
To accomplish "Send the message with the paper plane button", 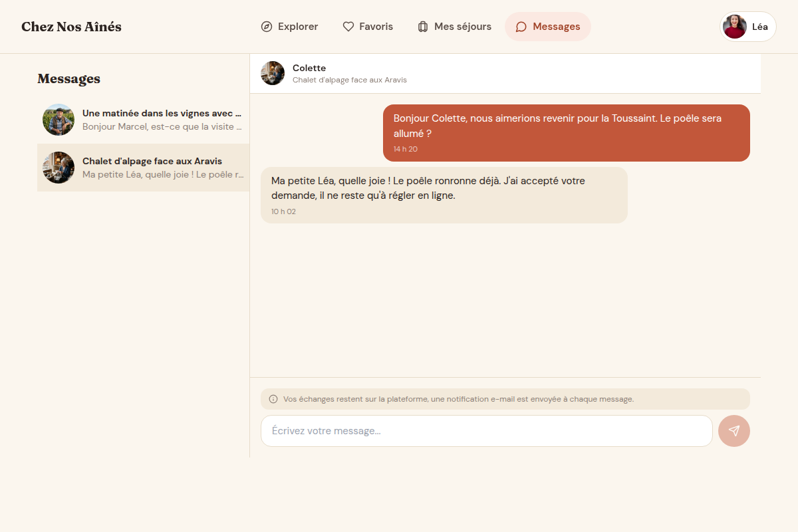I will tap(734, 431).
